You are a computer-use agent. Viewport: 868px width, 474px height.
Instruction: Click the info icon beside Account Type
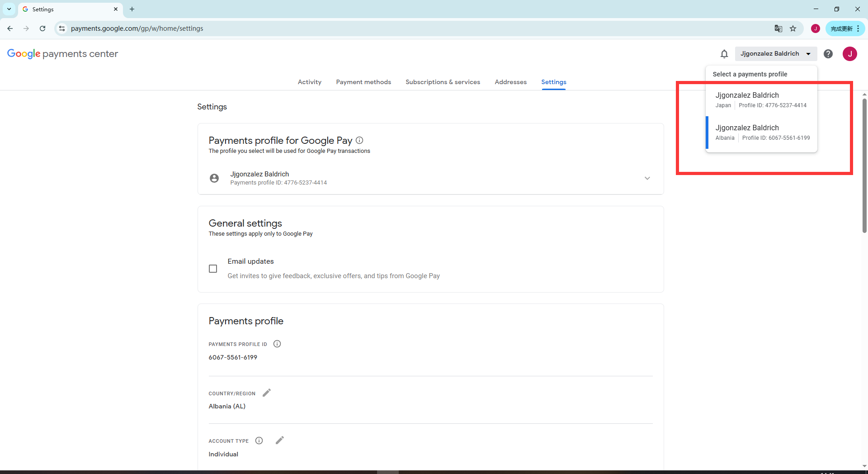(259, 441)
